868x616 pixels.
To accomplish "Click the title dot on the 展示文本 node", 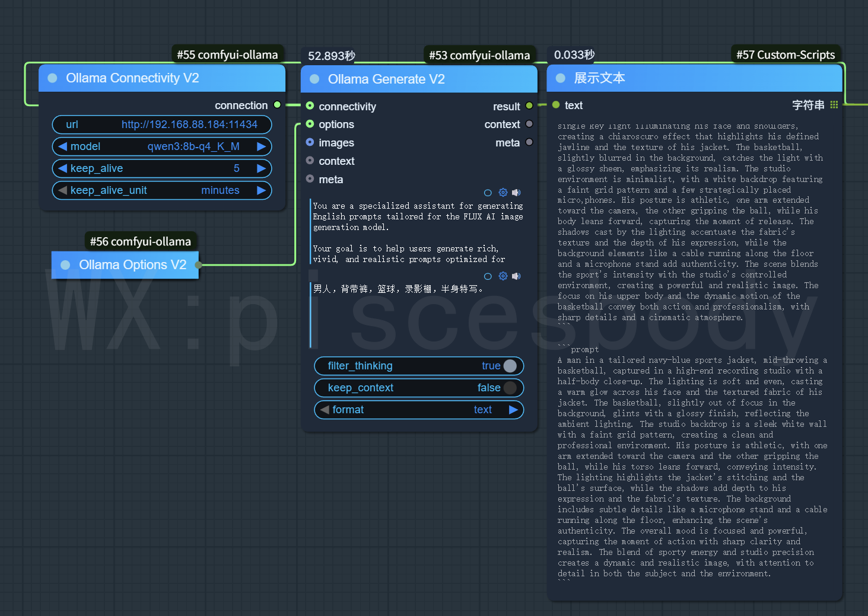I will (560, 78).
